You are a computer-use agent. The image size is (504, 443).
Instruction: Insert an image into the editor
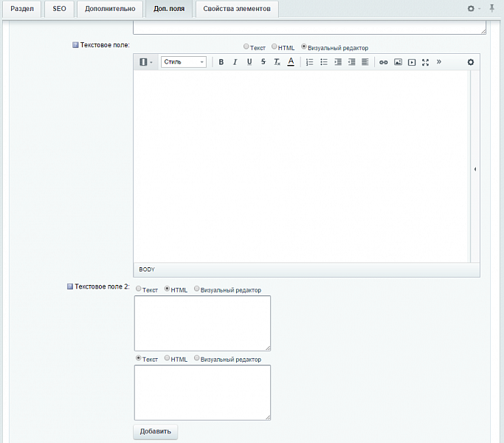398,63
